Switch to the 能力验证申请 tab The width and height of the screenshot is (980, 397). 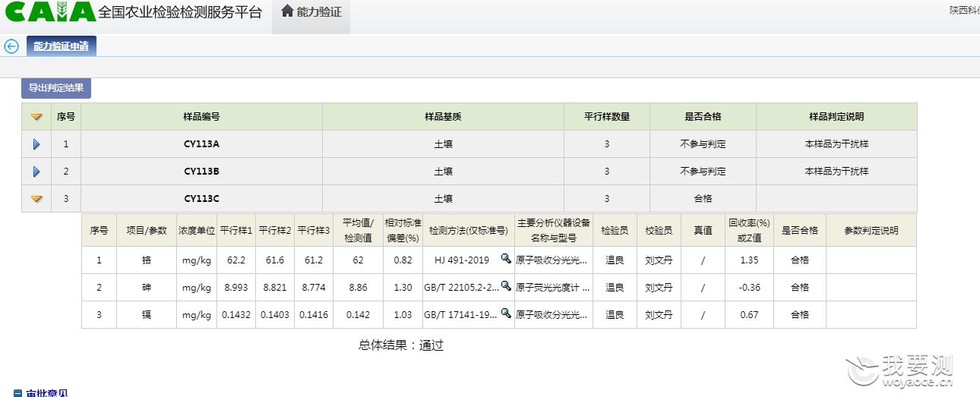pyautogui.click(x=61, y=46)
